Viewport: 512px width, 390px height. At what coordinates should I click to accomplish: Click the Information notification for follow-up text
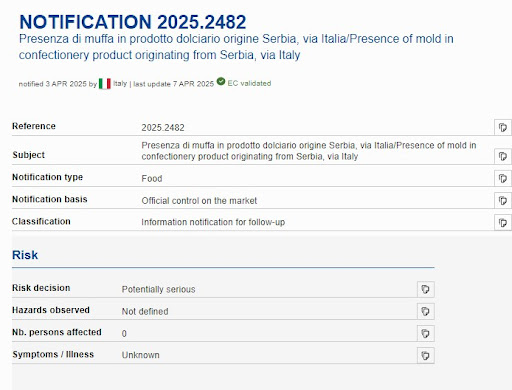pyautogui.click(x=213, y=222)
